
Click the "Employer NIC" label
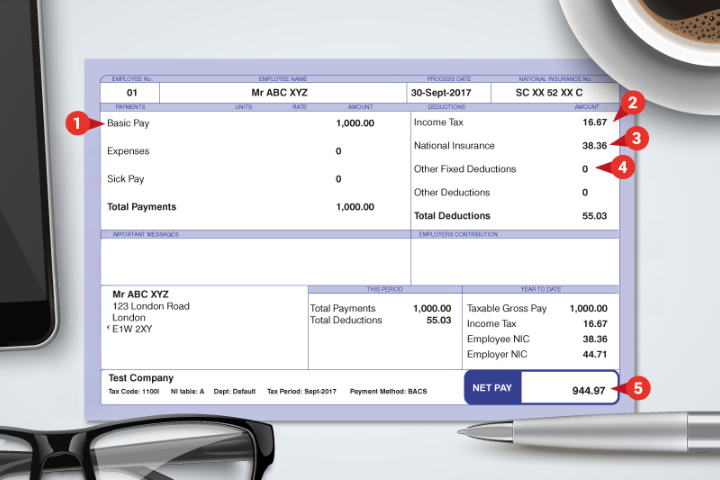click(x=497, y=354)
